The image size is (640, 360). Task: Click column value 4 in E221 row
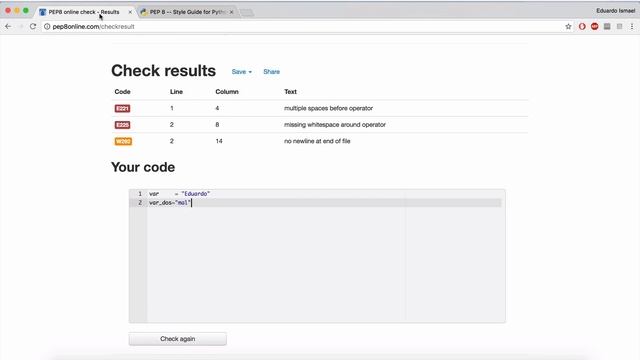click(217, 108)
